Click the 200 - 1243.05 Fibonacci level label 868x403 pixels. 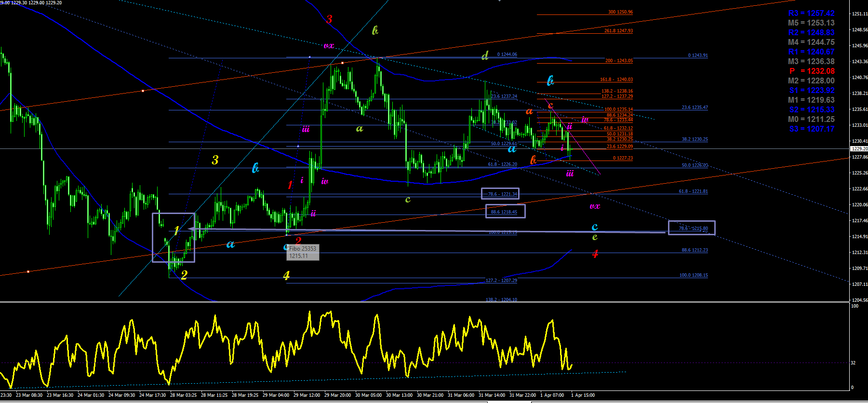pos(619,61)
